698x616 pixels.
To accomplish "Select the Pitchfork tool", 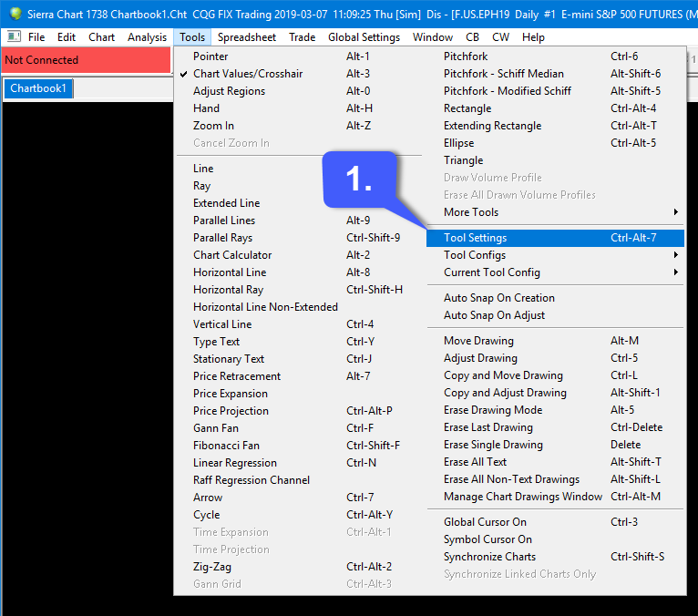I will pyautogui.click(x=555, y=56).
